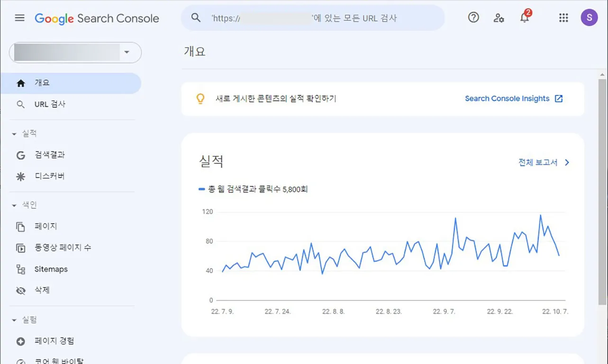Click the sitemap icon beside Sitemaps
608x364 pixels.
(20, 269)
